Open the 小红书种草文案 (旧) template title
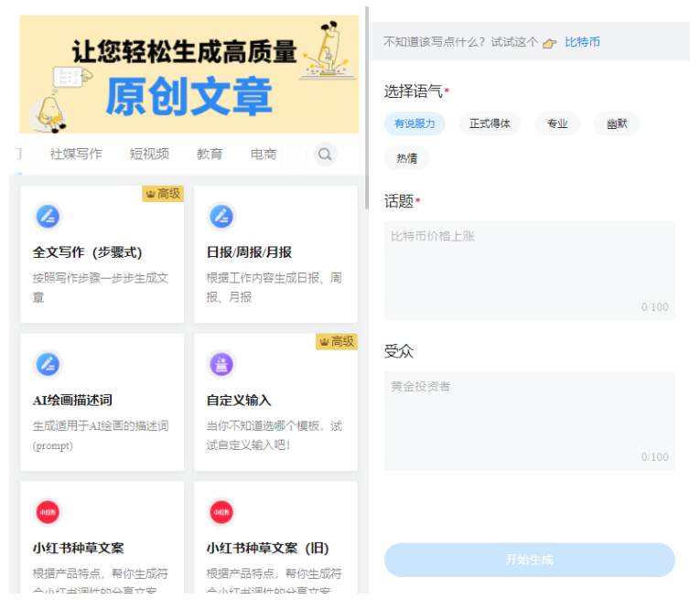This screenshot has width=700, height=610. click(267, 548)
